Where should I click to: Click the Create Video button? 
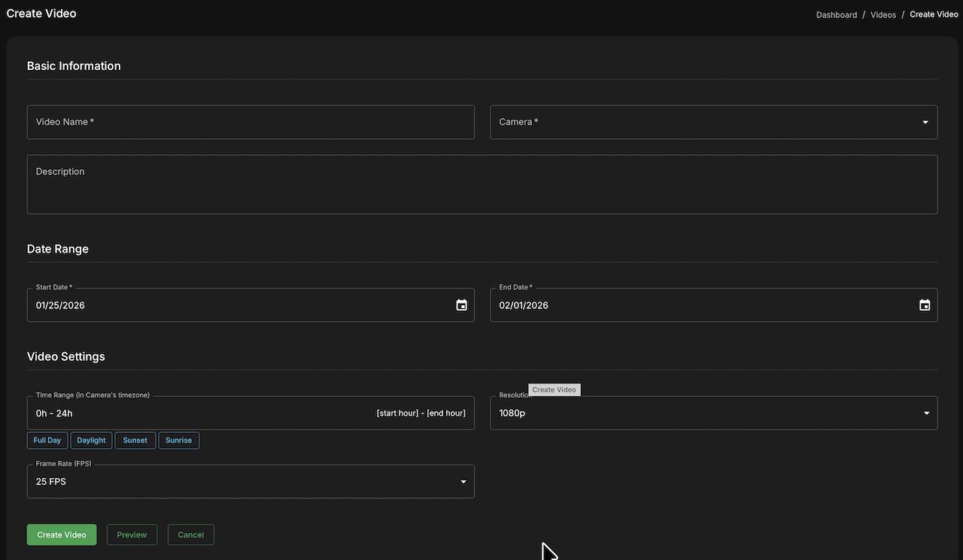61,534
